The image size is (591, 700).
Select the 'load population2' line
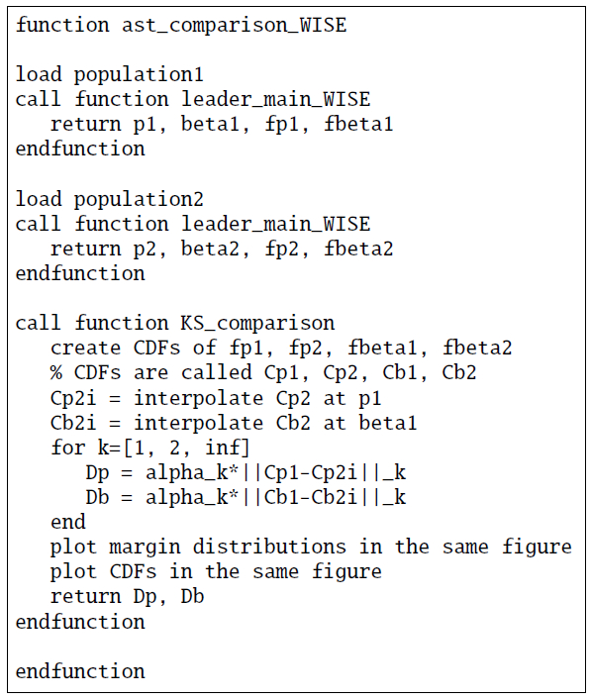(109, 199)
